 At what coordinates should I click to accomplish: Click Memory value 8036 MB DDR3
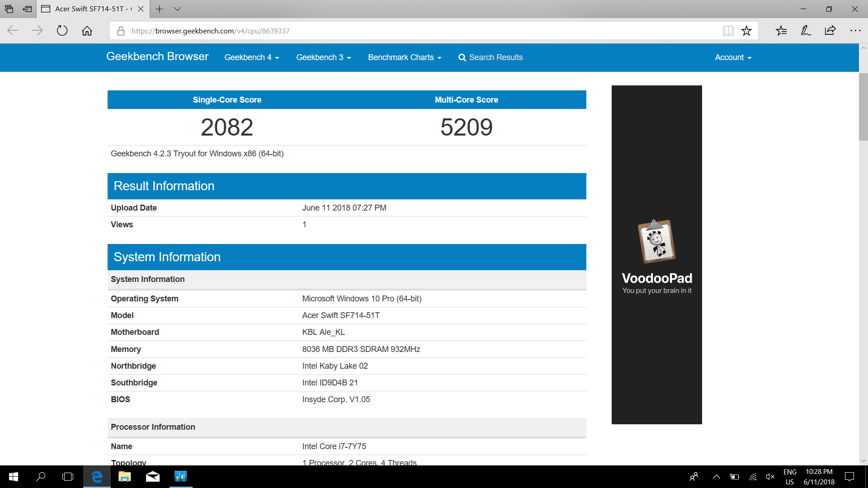(361, 349)
